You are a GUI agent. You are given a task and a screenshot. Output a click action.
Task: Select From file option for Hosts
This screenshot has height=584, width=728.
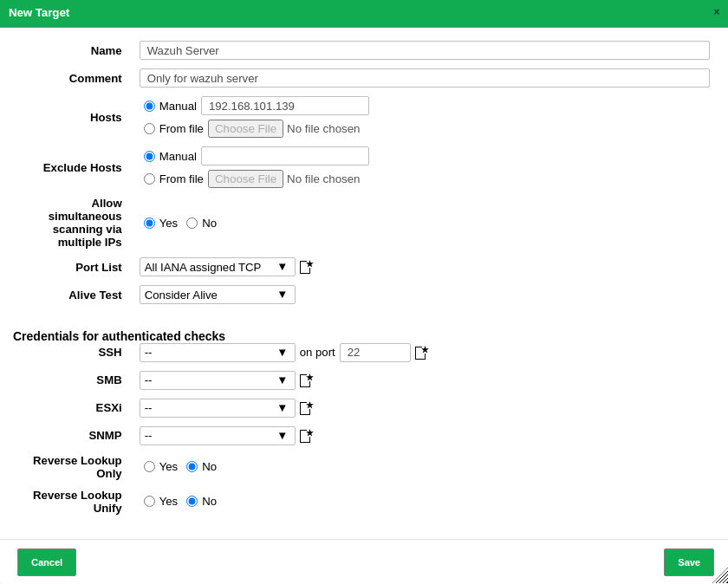click(149, 128)
